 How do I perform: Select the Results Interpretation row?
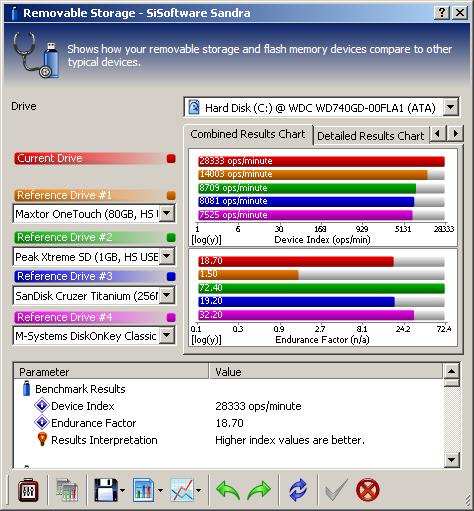coord(229,440)
